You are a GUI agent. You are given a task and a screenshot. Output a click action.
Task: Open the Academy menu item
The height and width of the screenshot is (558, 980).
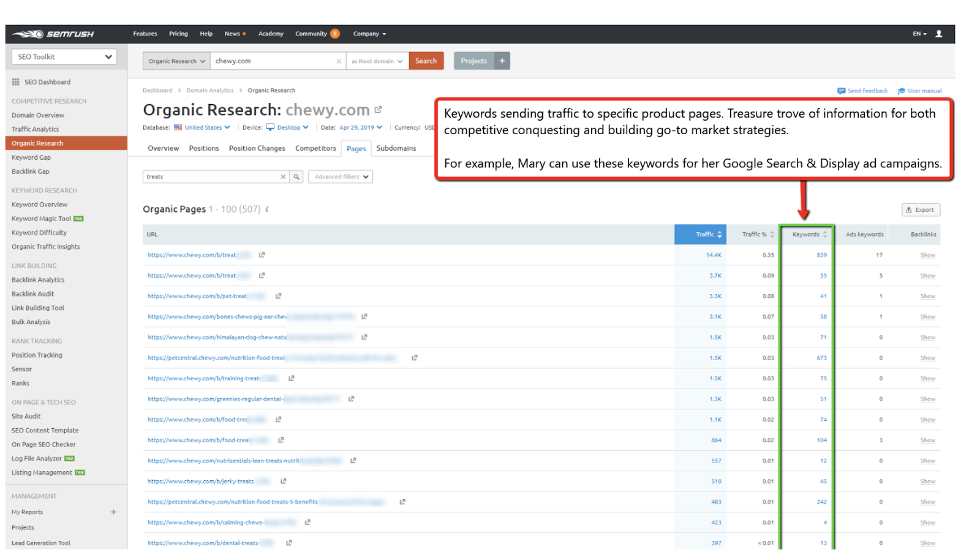[271, 34]
